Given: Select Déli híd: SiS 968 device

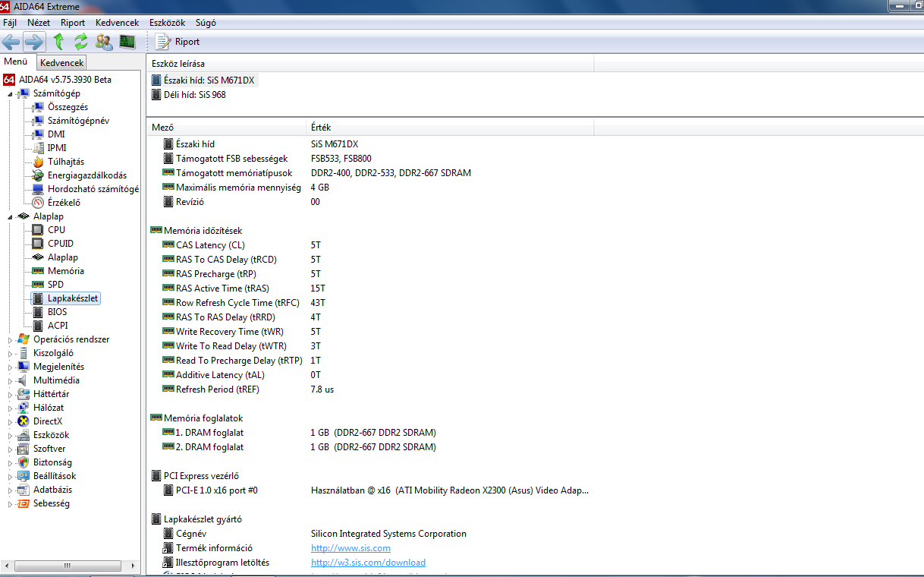Looking at the screenshot, I should click(189, 95).
